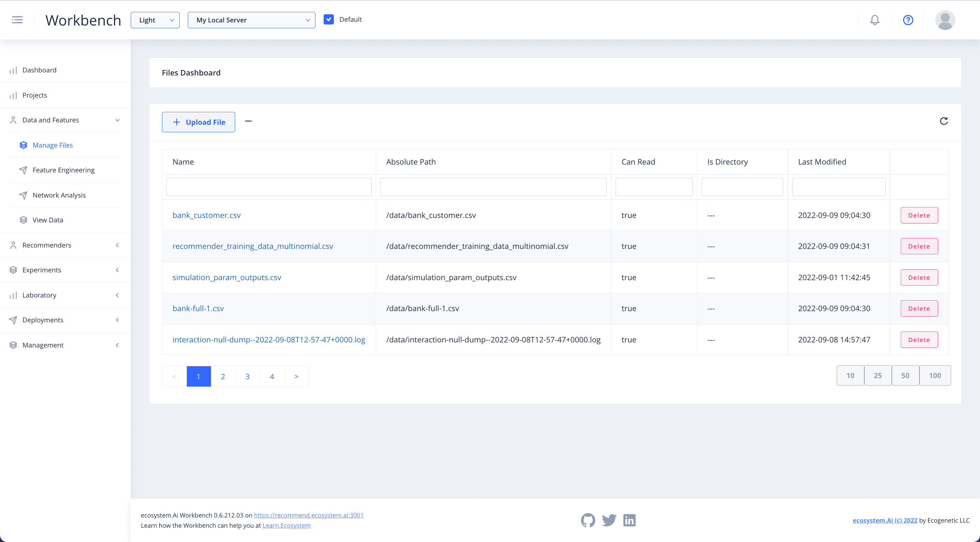980x542 pixels.
Task: Collapse the Data and Features section
Action: [117, 120]
